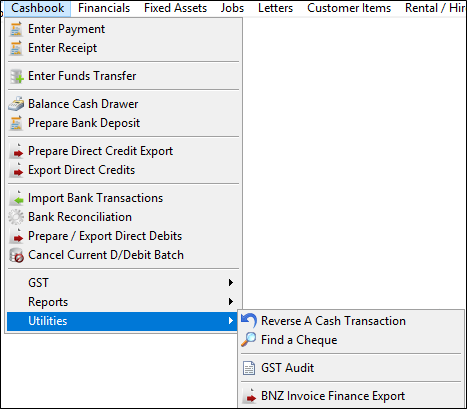Screen dimensions: 467x409
Task: Click the Balance Cash Drawer register icon
Action: (x=16, y=104)
